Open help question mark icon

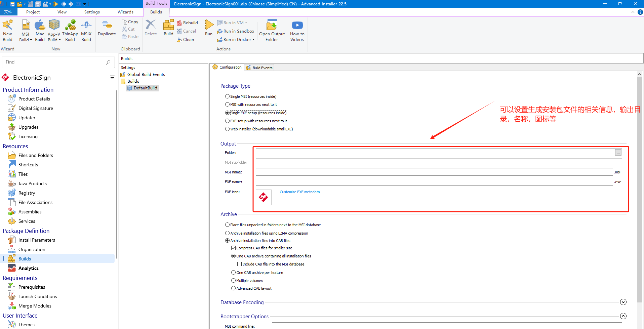(640, 12)
